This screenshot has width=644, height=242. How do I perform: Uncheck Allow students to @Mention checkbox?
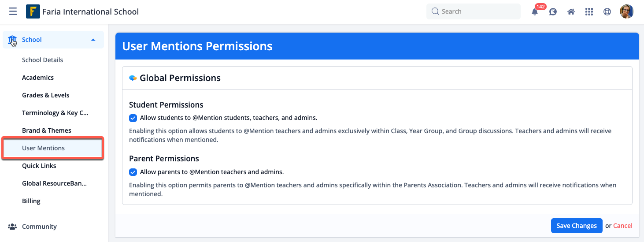coord(133,118)
